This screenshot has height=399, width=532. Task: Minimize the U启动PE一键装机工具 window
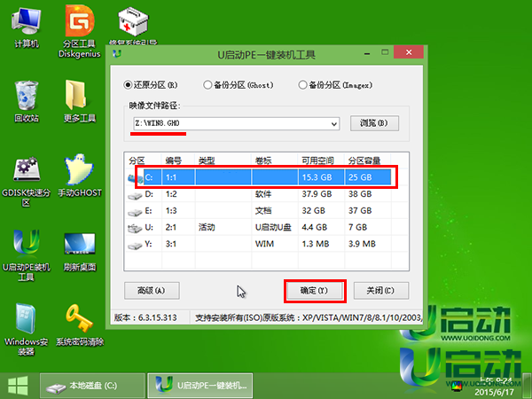[367, 53]
